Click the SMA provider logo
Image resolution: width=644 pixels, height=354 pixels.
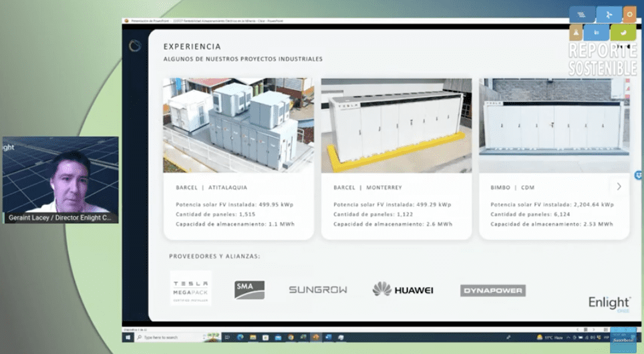(249, 290)
